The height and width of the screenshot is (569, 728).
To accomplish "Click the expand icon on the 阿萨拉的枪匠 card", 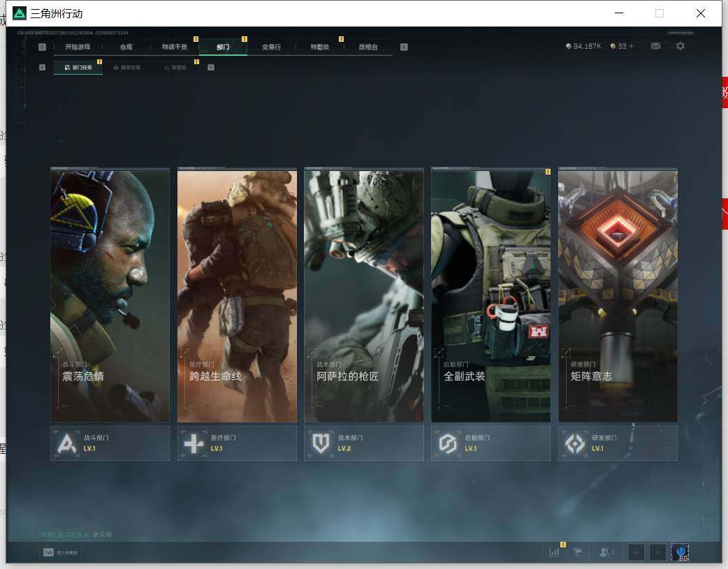I will pos(312,353).
